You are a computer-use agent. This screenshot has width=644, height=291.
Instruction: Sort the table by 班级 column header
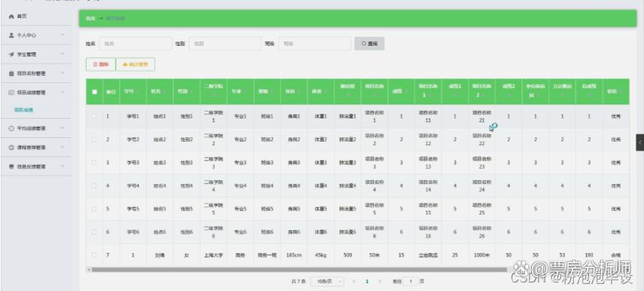point(267,92)
